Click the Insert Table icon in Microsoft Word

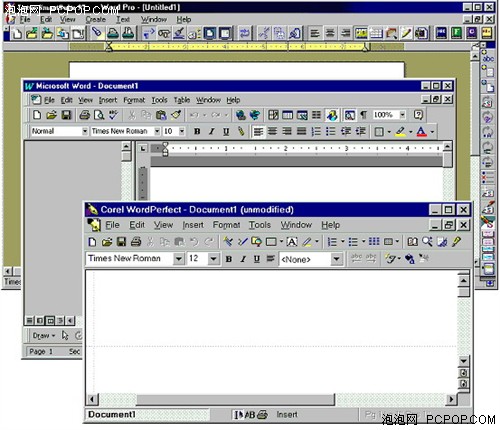point(288,115)
